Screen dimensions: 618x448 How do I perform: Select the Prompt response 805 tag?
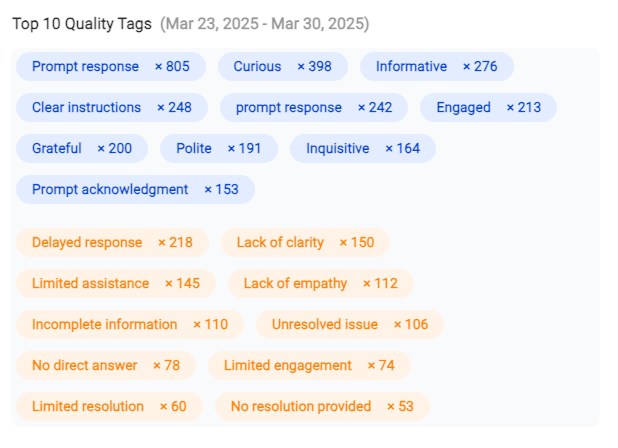[x=111, y=67]
